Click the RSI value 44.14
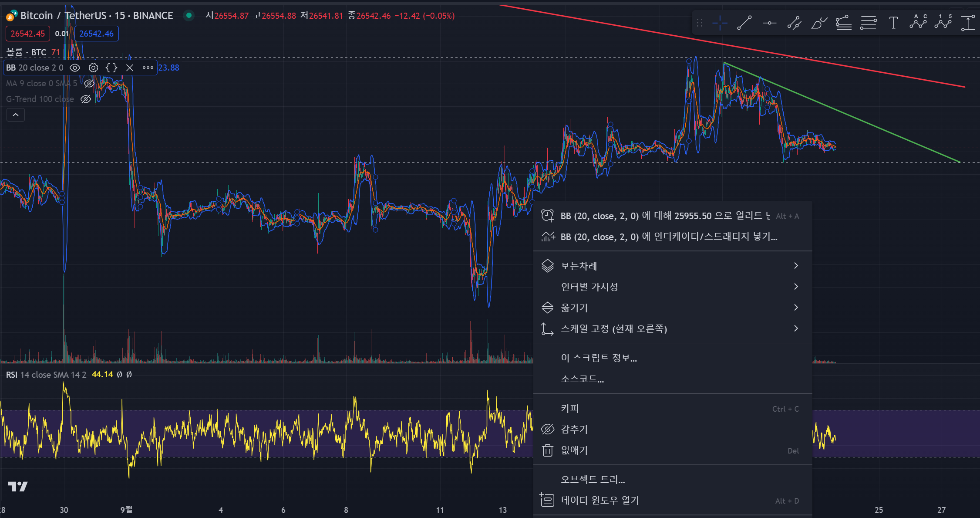The height and width of the screenshot is (518, 980). coord(102,375)
